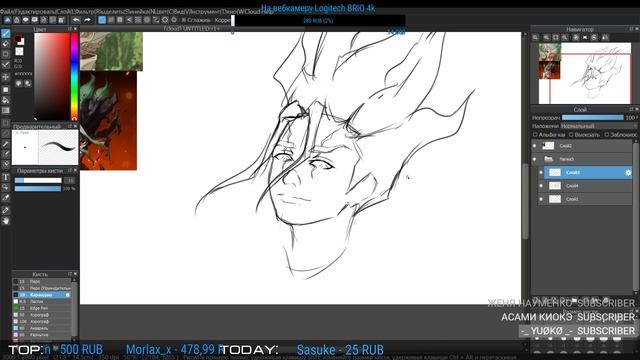Select the Ластик brush in the list
Image resolution: width=640 pixels, height=360 pixels.
[x=42, y=302]
